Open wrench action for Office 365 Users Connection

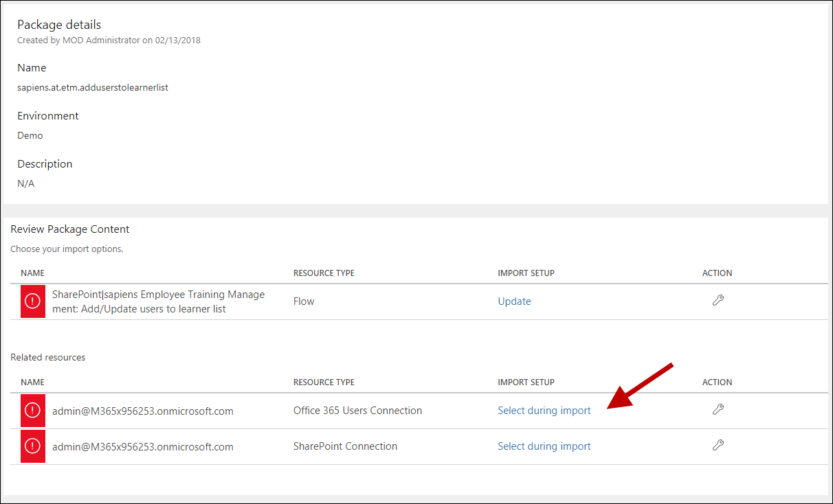pos(718,409)
